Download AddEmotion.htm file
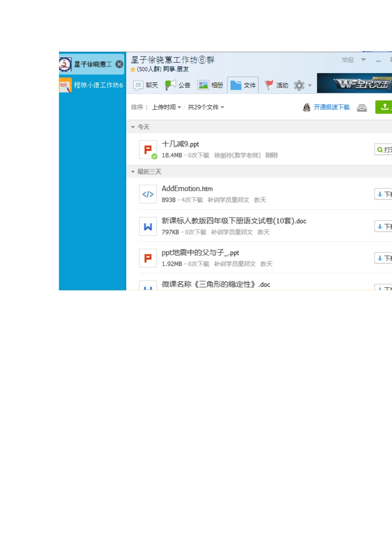The image size is (392, 555). [383, 194]
